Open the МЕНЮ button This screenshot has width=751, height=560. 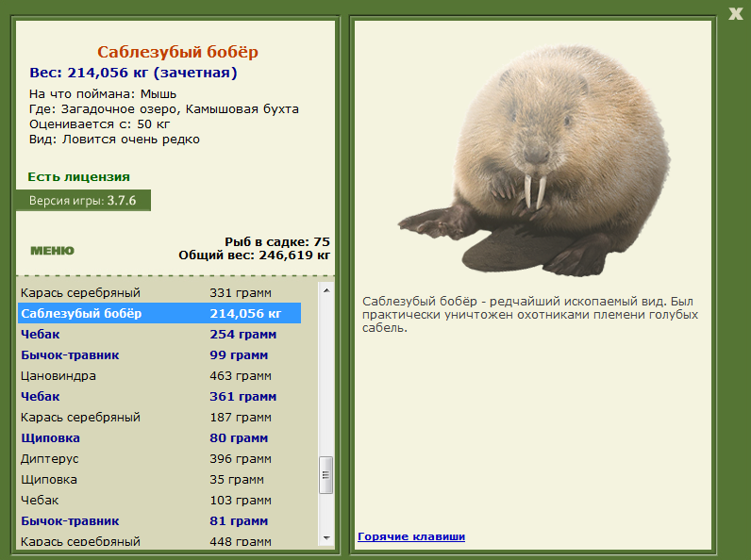pos(52,251)
